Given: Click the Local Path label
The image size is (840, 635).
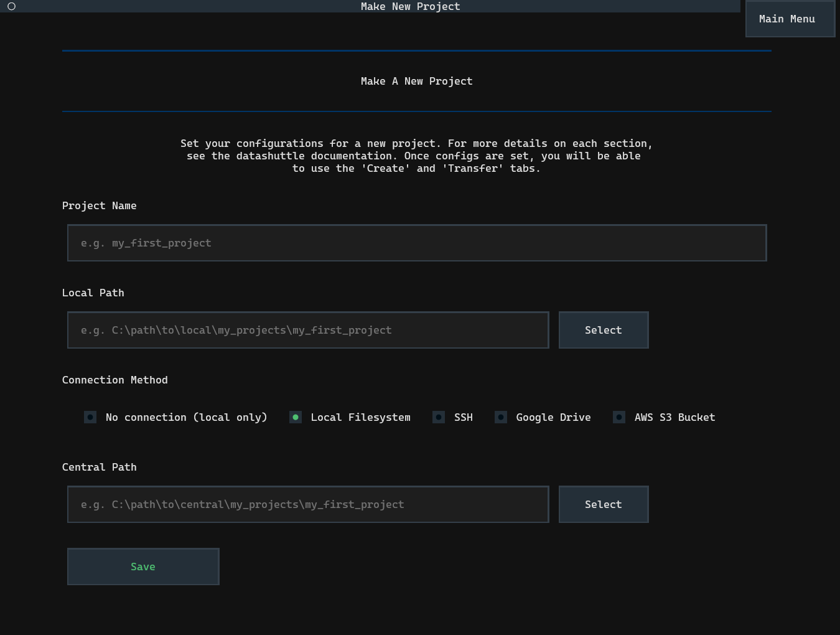Looking at the screenshot, I should pyautogui.click(x=93, y=293).
